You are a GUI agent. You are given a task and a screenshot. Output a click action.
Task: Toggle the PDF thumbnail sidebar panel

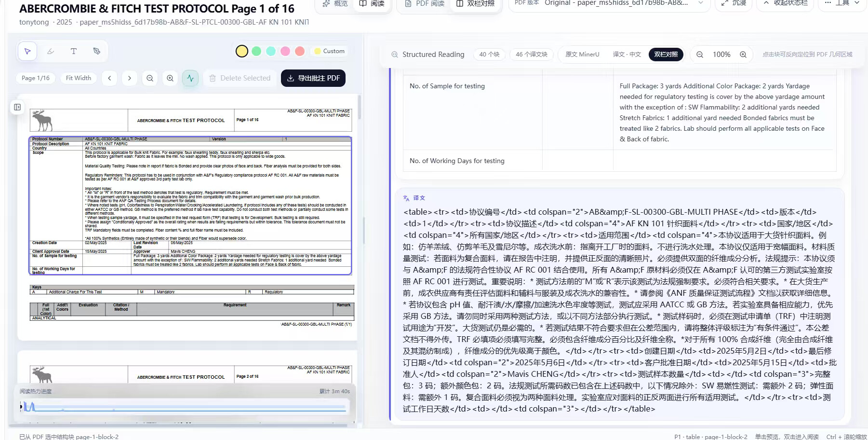[17, 107]
